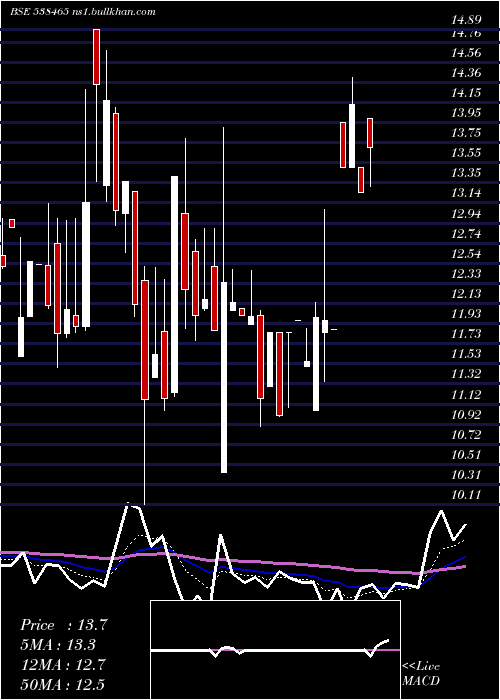Click the 13.35 price axis label

click(466, 173)
